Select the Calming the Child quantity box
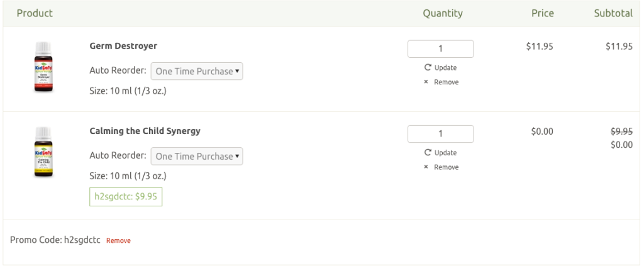This screenshot has height=268, width=644. pyautogui.click(x=440, y=134)
